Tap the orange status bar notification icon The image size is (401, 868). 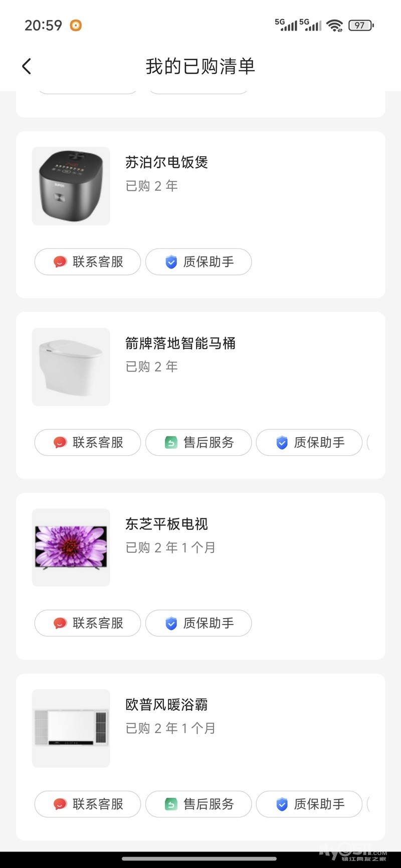(x=76, y=25)
